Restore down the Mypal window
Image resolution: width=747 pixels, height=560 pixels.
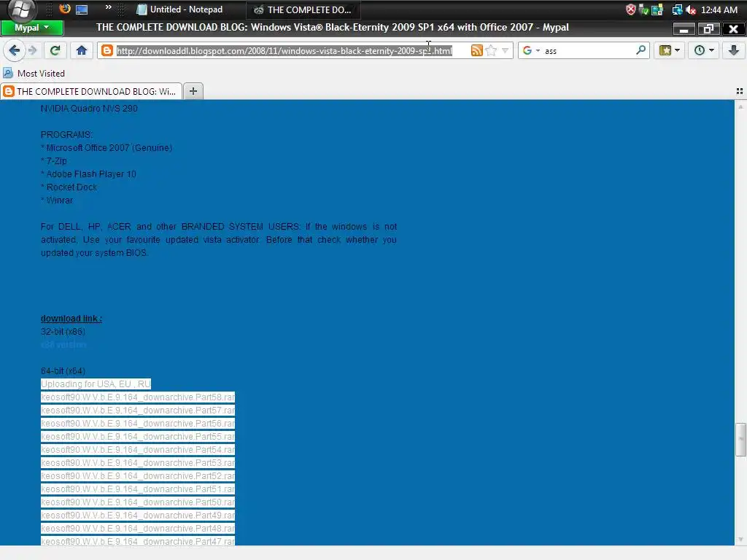(709, 29)
